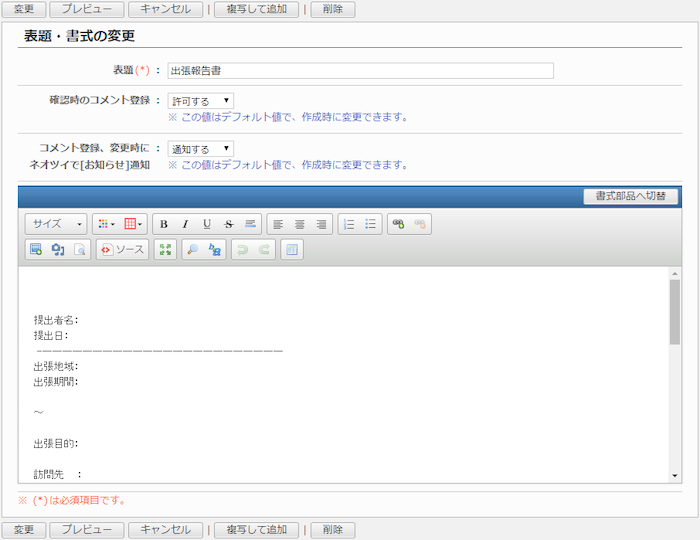This screenshot has width=700, height=540.
Task: Click the top 削除 button
Action: click(x=333, y=9)
